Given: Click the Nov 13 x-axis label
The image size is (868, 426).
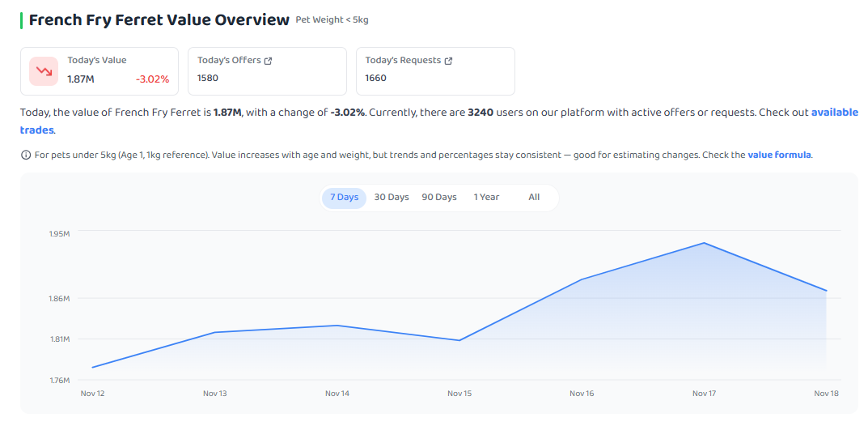Looking at the screenshot, I should click(x=215, y=394).
